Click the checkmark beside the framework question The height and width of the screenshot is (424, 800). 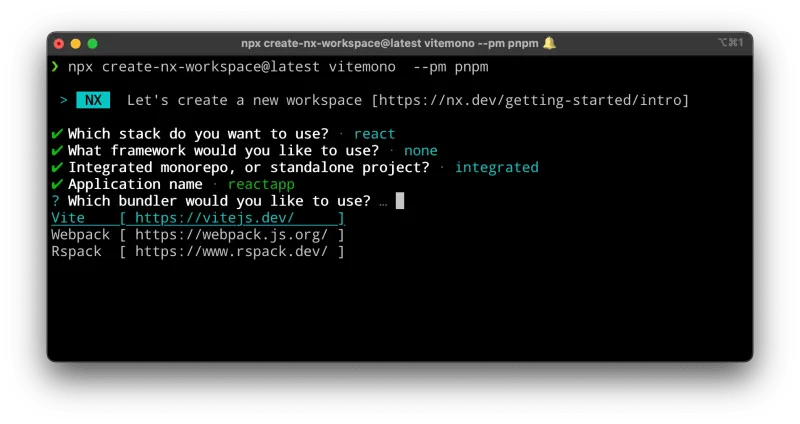[57, 151]
